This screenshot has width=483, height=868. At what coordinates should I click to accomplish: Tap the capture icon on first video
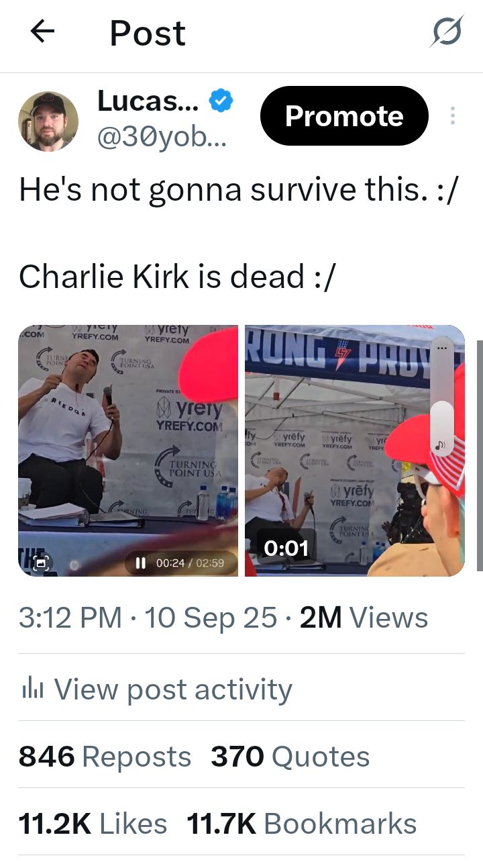coord(42,563)
